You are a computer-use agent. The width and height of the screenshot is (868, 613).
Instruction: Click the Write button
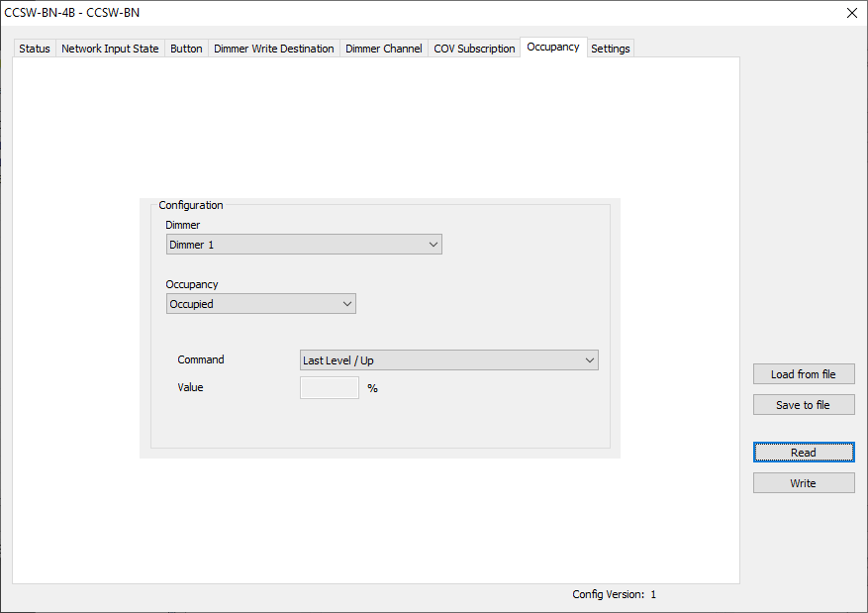(x=804, y=483)
